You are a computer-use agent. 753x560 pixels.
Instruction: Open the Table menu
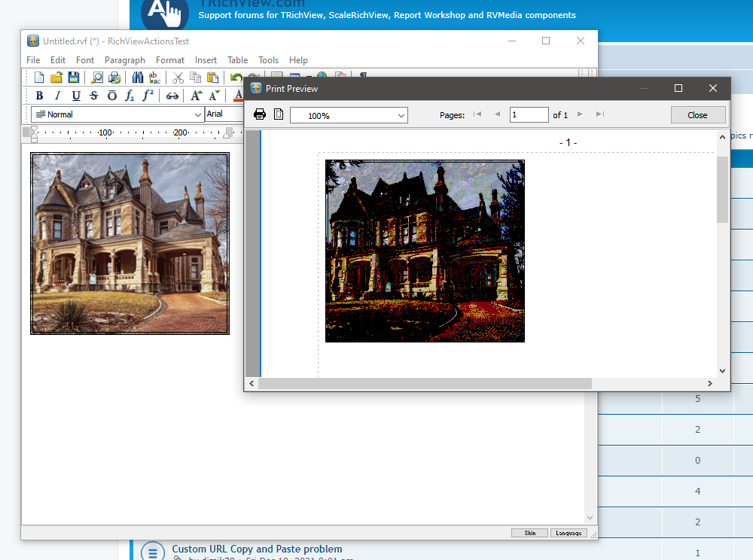pos(237,60)
